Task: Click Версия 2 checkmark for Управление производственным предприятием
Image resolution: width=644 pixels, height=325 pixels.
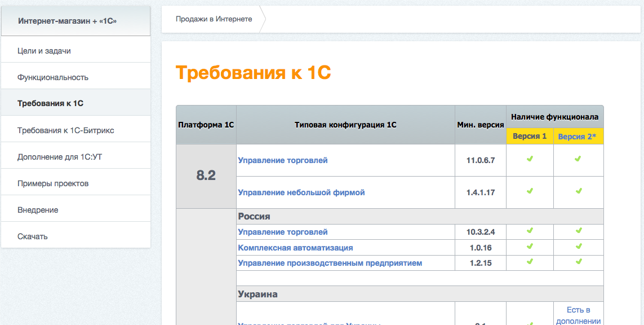Action: click(x=579, y=261)
